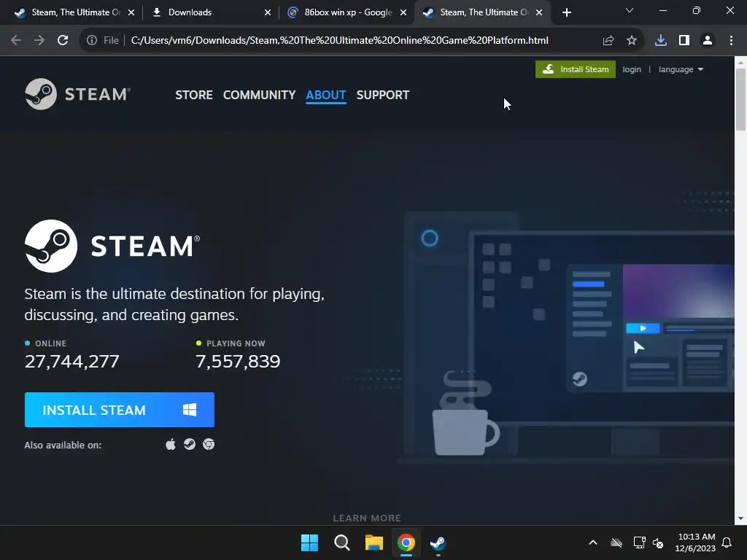Open the SUPPORT menu item
This screenshot has width=747, height=560.
point(383,96)
